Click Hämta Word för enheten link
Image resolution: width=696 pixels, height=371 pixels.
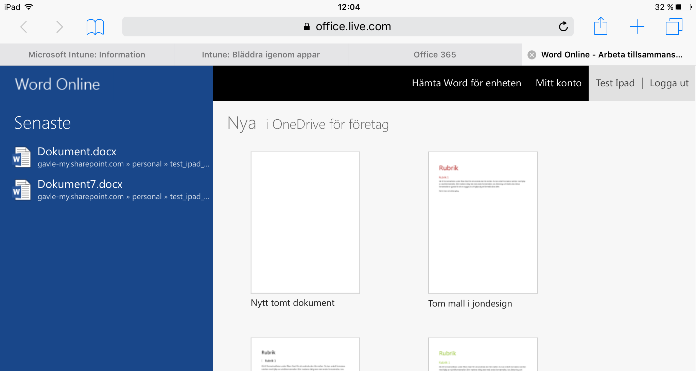[x=467, y=83]
